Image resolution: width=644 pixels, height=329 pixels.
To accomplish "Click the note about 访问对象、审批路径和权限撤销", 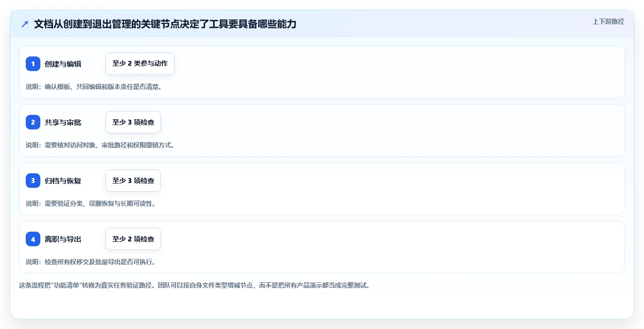I will click(100, 145).
